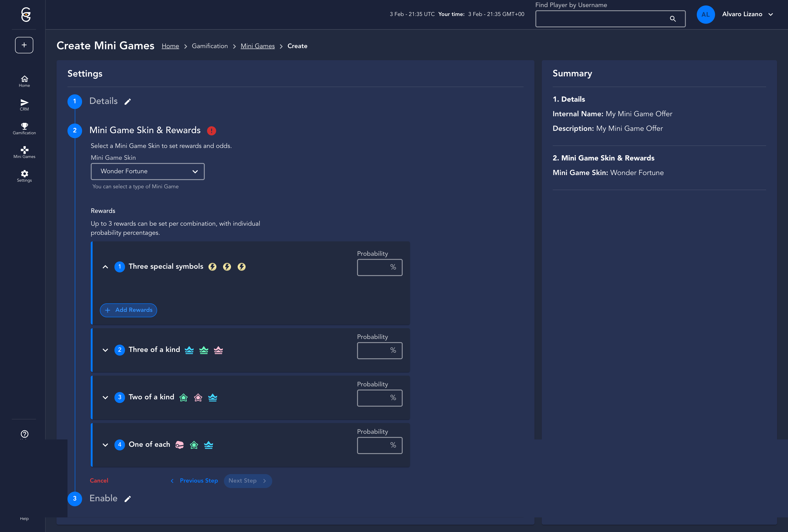Expand the Three of a kind section
This screenshot has height=532, width=788.
(x=105, y=350)
